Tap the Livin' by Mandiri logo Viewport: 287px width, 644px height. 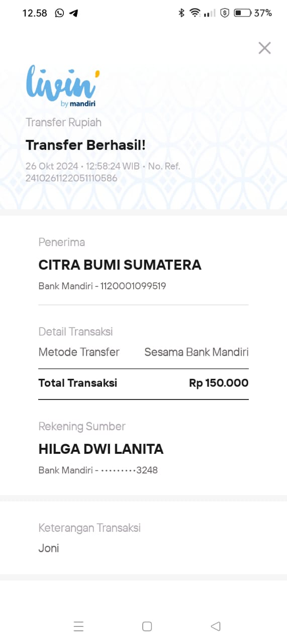click(x=60, y=86)
